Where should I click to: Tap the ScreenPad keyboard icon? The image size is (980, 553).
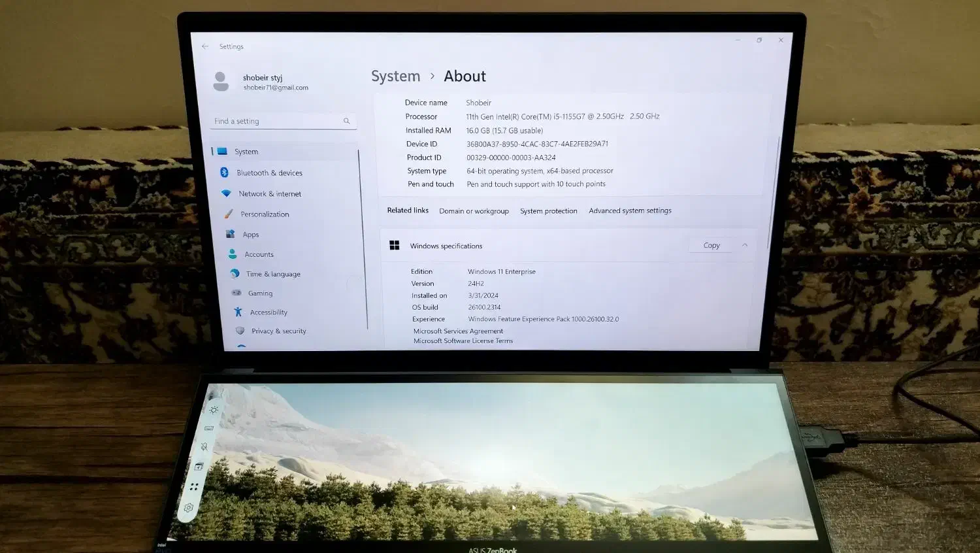209,429
